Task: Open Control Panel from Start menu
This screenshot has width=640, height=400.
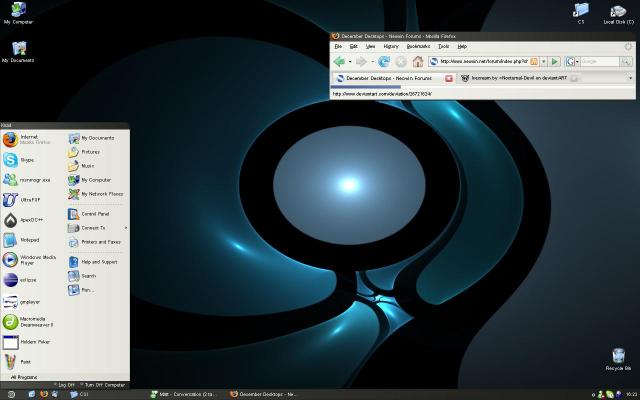Action: tap(89, 214)
